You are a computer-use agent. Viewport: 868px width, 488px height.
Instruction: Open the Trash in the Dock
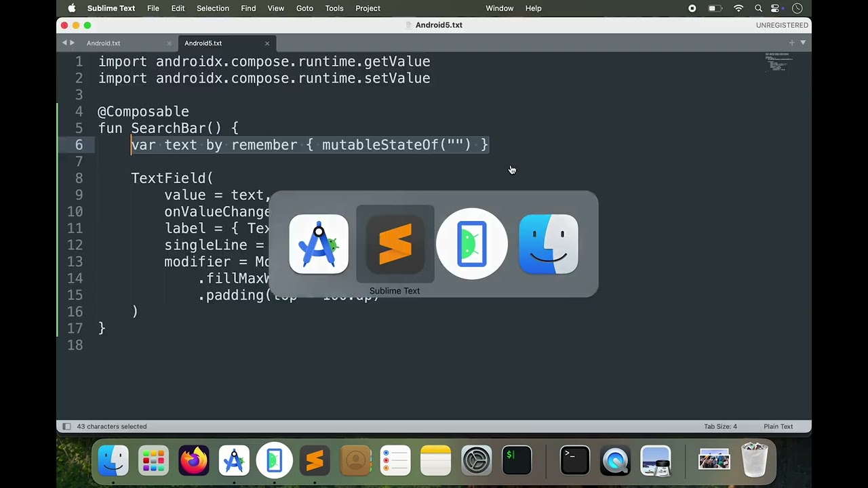tap(754, 461)
